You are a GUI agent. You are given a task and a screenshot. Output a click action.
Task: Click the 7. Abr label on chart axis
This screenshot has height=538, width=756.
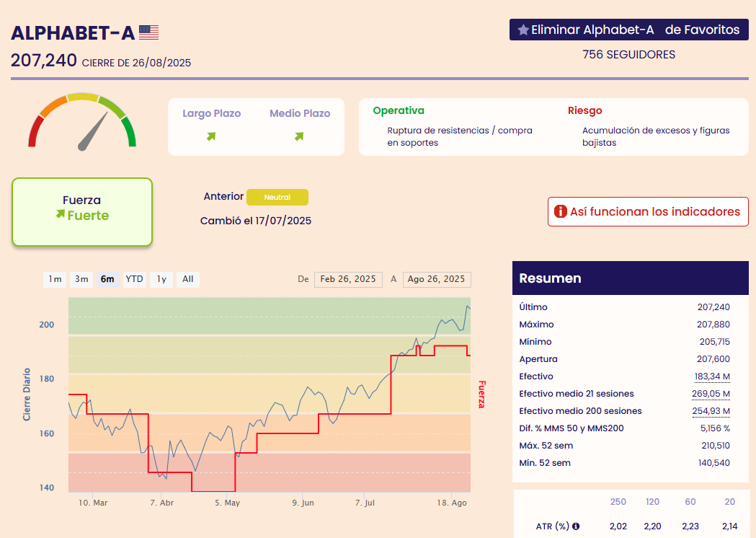coord(162,503)
